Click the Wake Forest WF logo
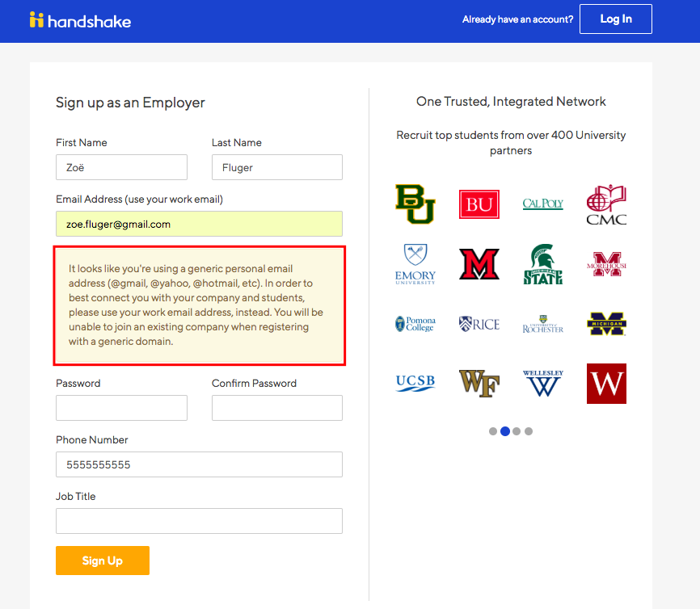The image size is (700, 609). click(479, 383)
